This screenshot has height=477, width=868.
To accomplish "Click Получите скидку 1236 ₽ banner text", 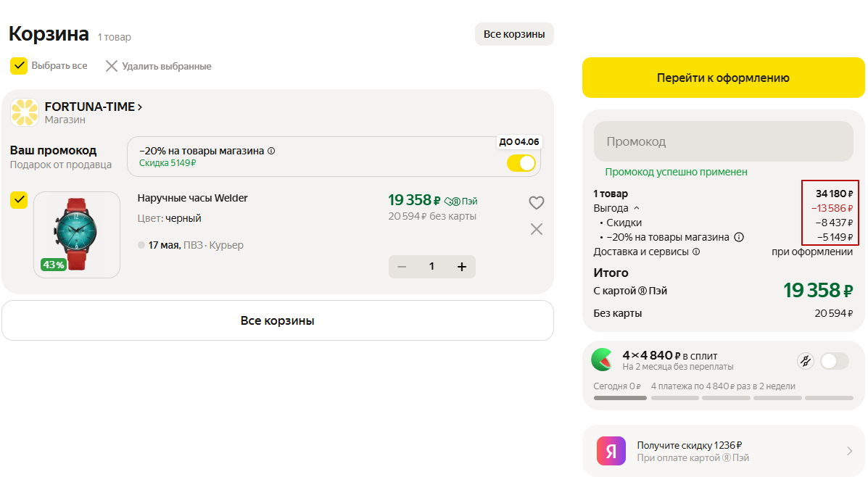I will click(689, 445).
